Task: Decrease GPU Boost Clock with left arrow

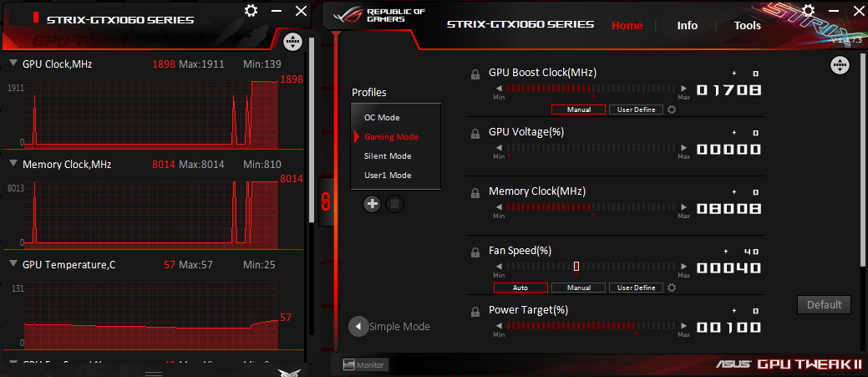Action: (499, 88)
